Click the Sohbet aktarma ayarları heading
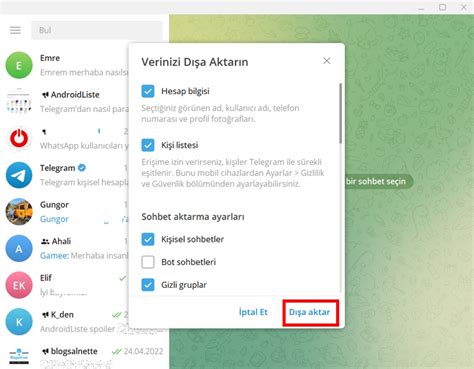Viewport: 474px width, 369px height. tap(193, 217)
